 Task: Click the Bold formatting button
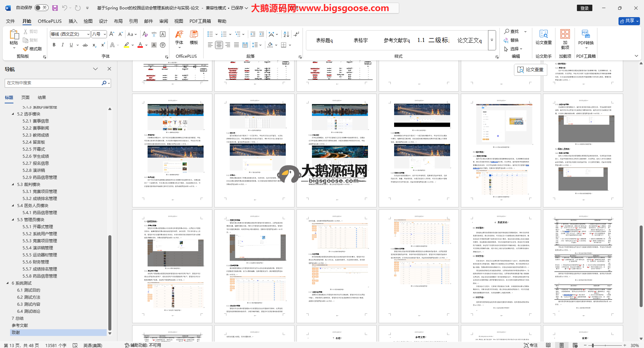click(x=54, y=45)
